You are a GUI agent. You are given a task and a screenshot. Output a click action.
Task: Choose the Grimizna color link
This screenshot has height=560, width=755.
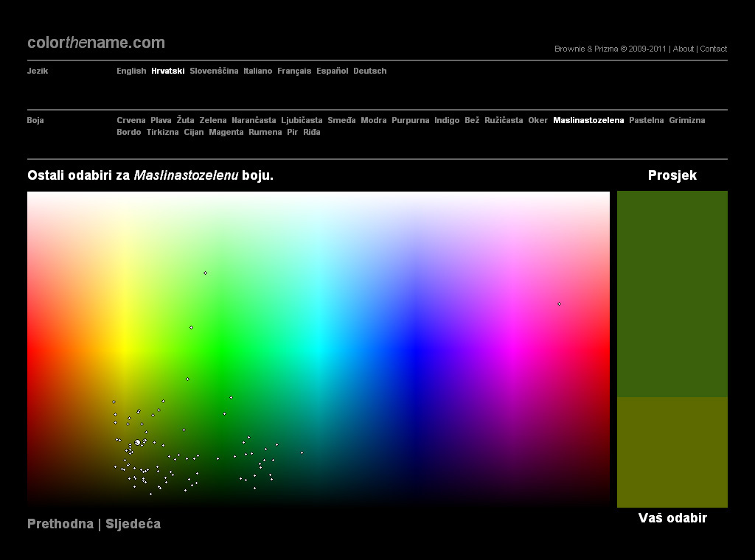[686, 121]
